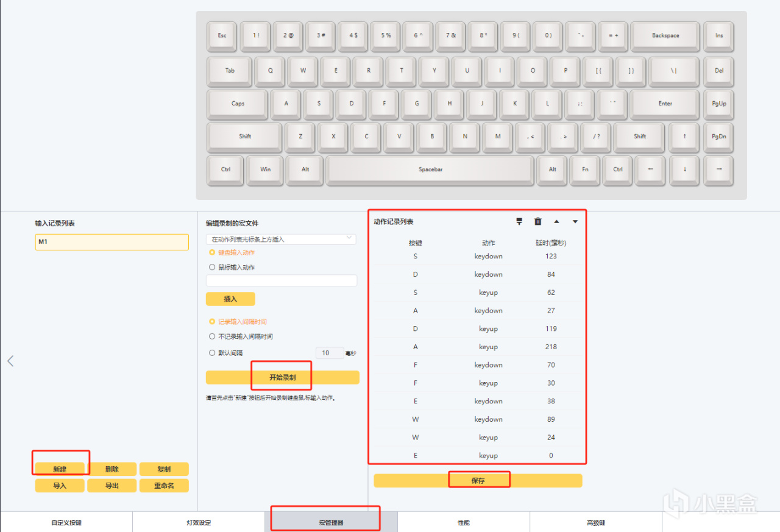Open the insert position dropdown
The height and width of the screenshot is (532, 780).
(281, 239)
